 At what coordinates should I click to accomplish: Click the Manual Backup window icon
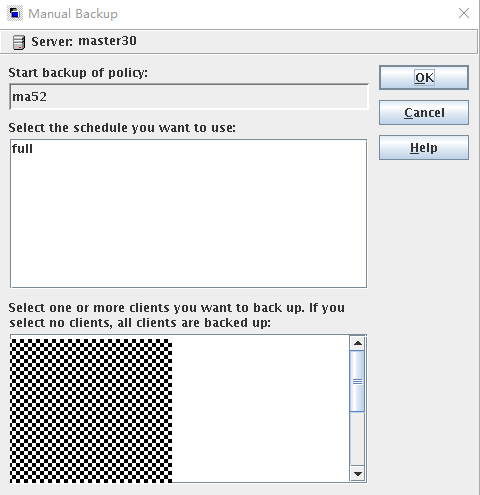pos(15,13)
